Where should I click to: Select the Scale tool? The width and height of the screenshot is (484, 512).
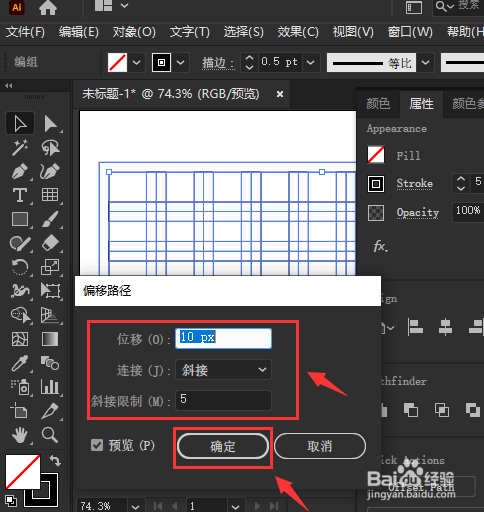(50, 267)
